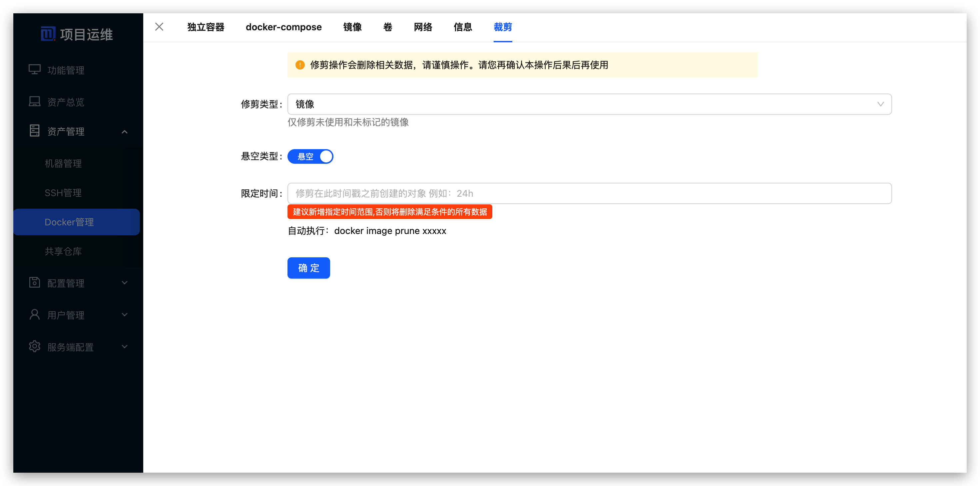The width and height of the screenshot is (980, 486).
Task: Open the docker-compose tab
Action: point(284,27)
